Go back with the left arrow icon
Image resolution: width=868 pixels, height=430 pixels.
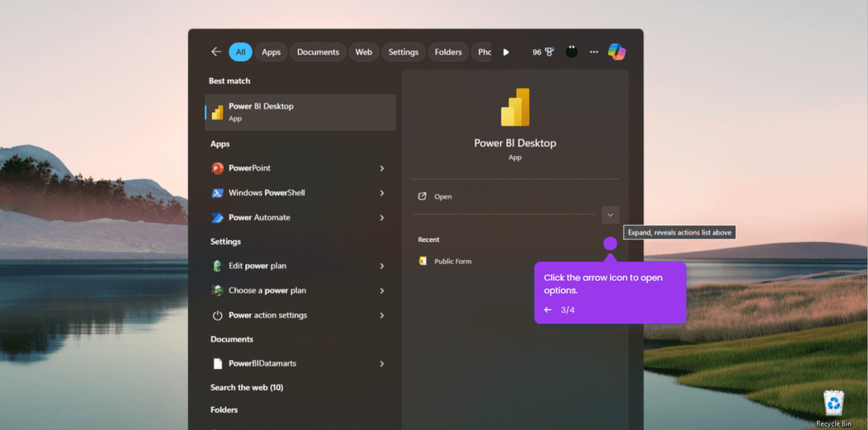tap(216, 52)
